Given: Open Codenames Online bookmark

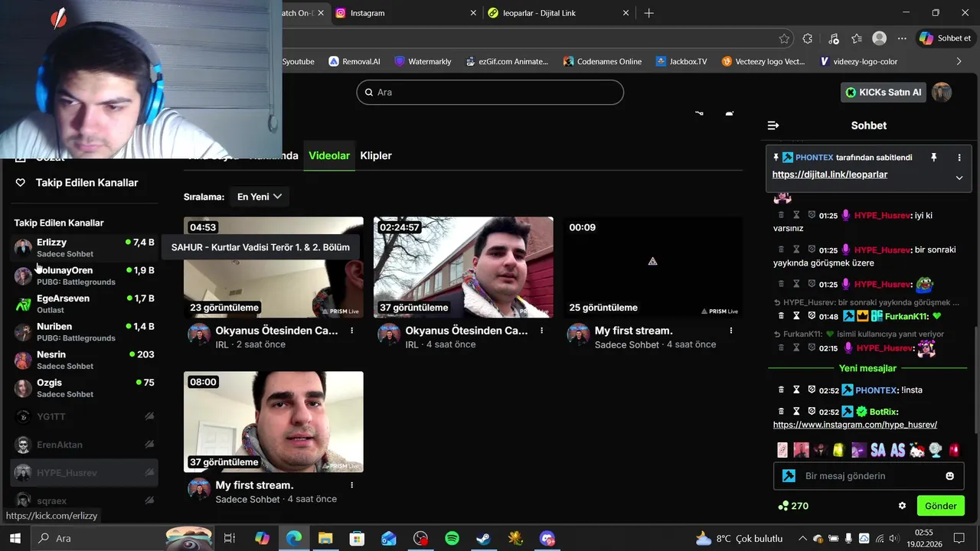Looking at the screenshot, I should tap(602, 61).
